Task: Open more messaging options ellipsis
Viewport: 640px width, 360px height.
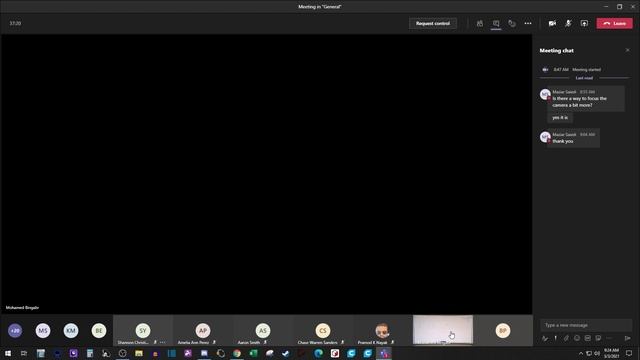Action: [x=609, y=338]
